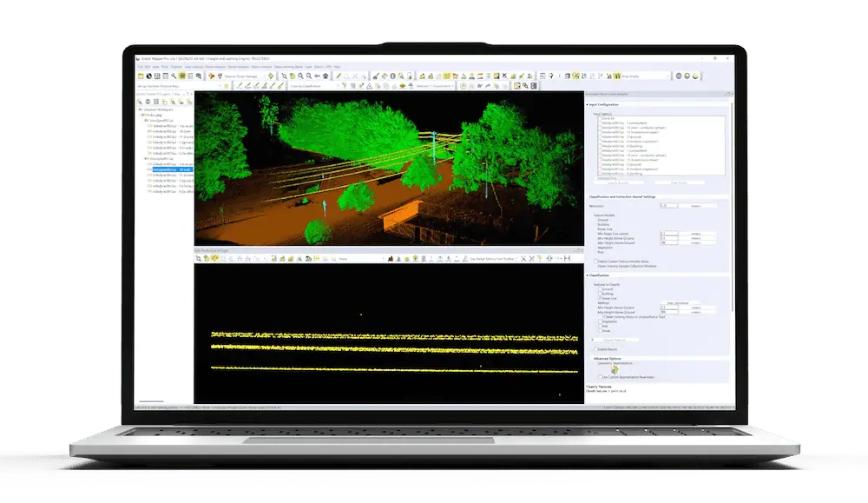
Task: Open the shader dropdown in main toolbar
Action: click(646, 76)
